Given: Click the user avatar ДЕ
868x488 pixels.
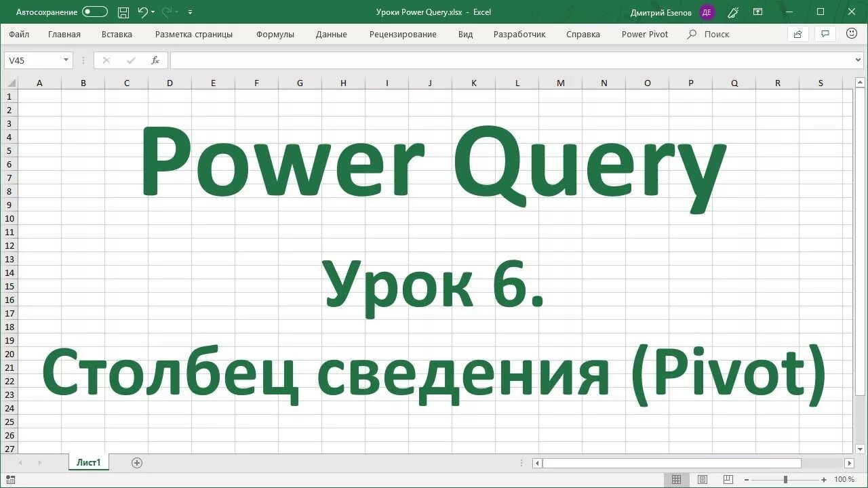Looking at the screenshot, I should (x=707, y=12).
